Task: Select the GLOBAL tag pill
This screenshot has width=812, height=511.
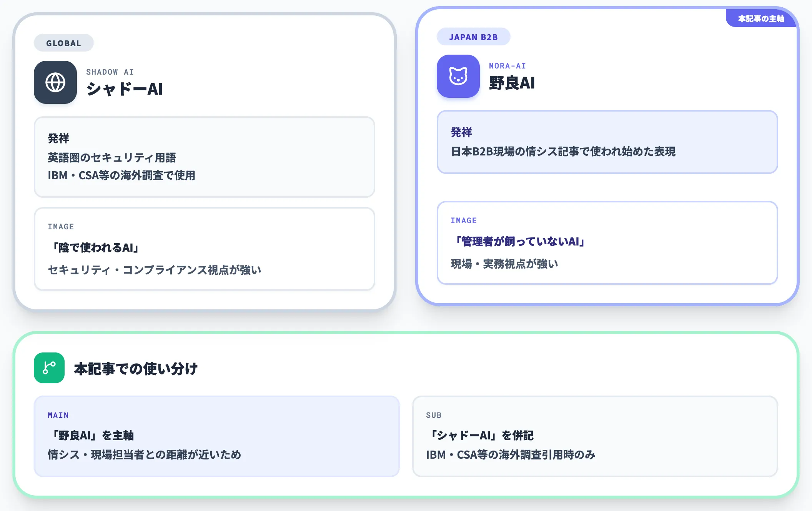Action: click(64, 43)
